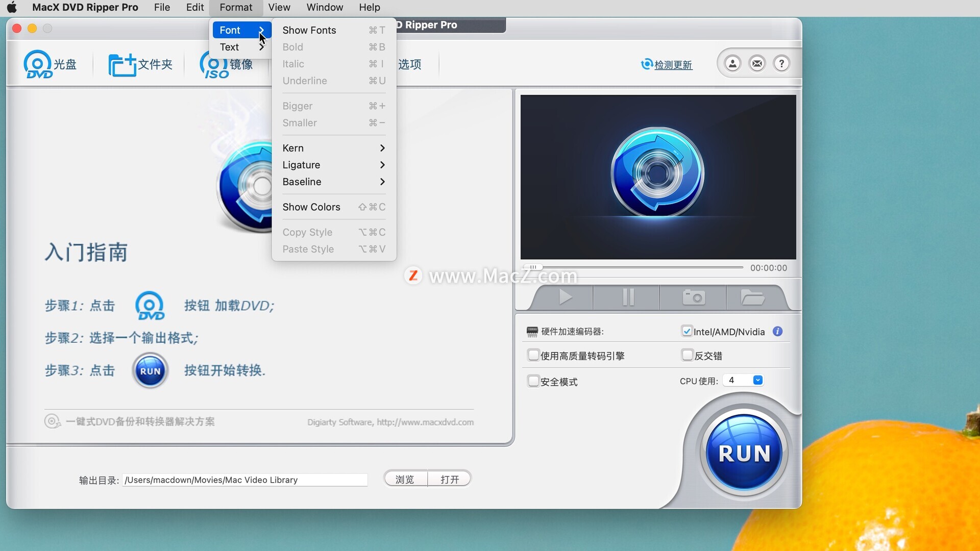This screenshot has width=980, height=551.
Task: Enable high quality engine checkbox (使用高质量转码引擎)
Action: 533,355
